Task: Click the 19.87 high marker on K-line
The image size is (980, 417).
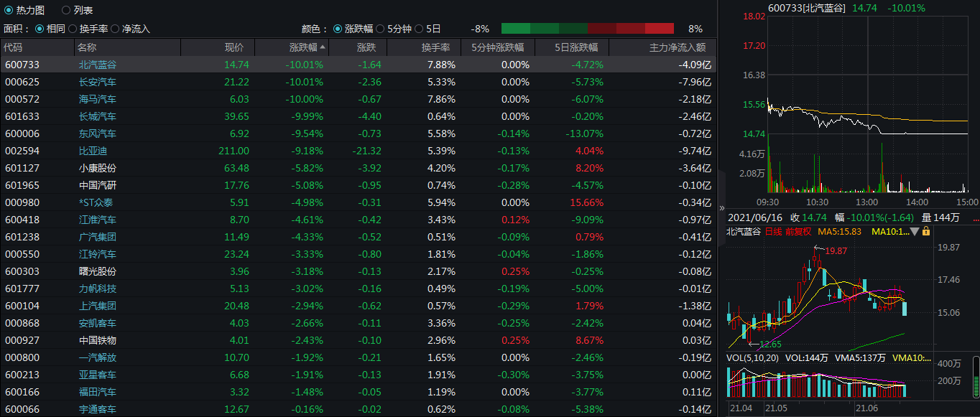Action: [x=836, y=250]
